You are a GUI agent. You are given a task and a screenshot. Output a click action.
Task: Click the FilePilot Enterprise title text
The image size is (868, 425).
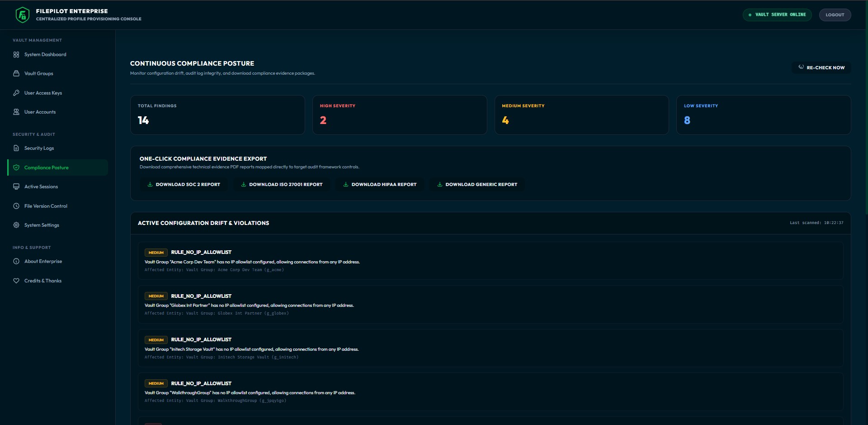click(x=72, y=11)
